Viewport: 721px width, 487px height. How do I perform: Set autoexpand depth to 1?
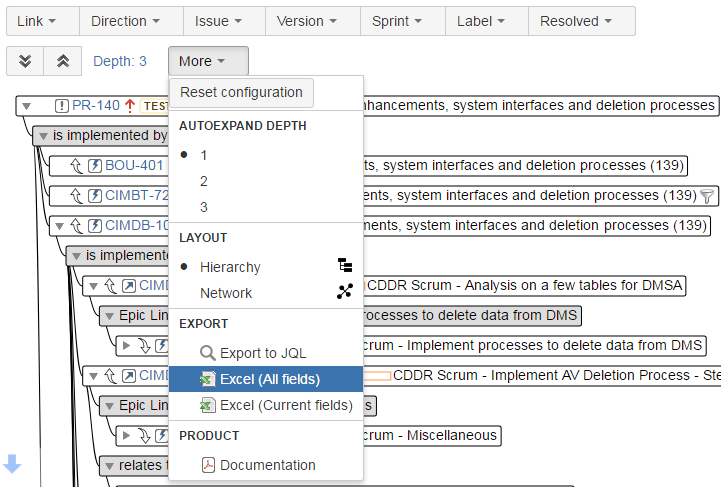[x=204, y=155]
